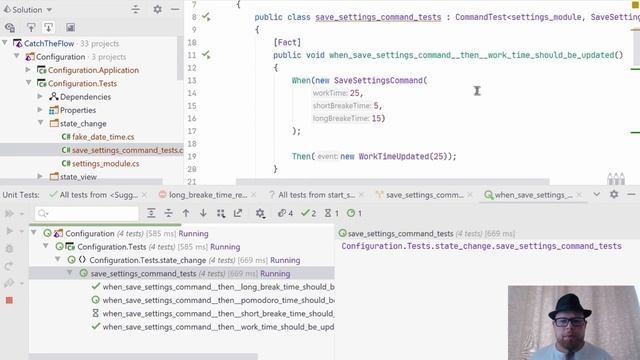Screen dimensions: 640x360
Task: Hide the Solution explorer panel
Action: [175, 9]
